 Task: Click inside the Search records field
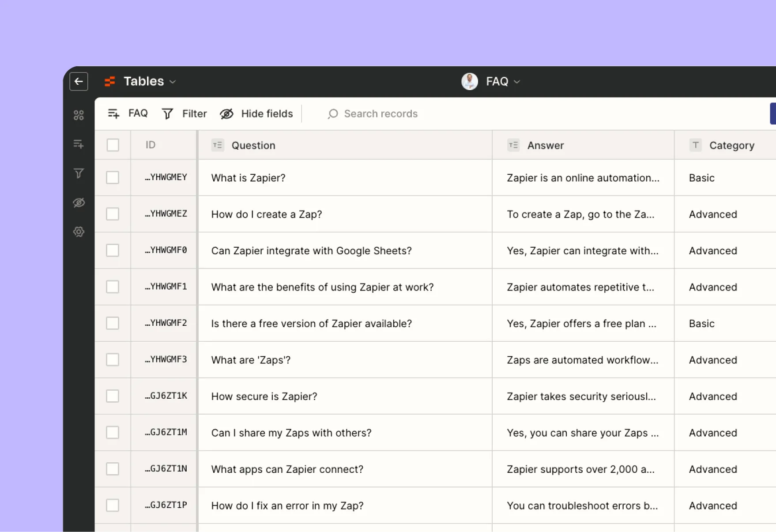pyautogui.click(x=380, y=113)
